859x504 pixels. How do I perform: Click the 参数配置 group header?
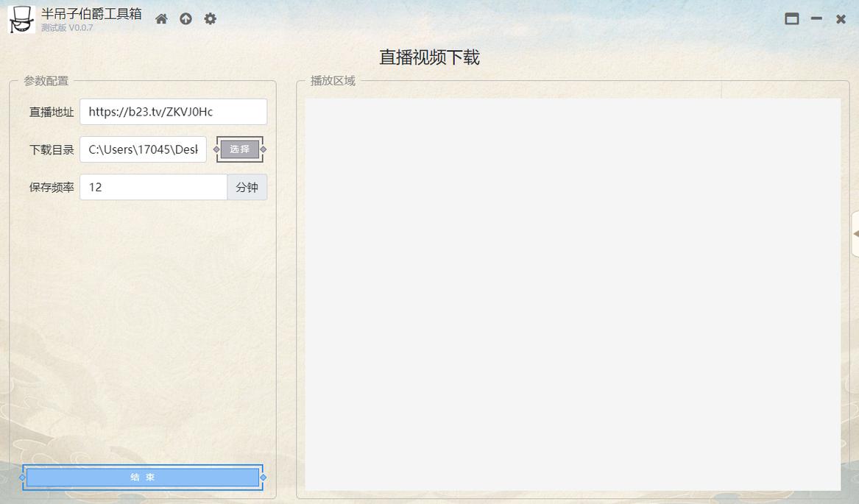44,81
